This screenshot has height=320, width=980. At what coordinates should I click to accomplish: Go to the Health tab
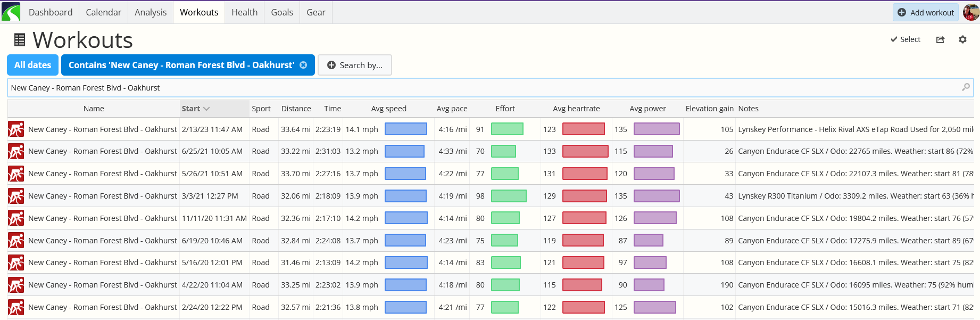click(x=244, y=12)
